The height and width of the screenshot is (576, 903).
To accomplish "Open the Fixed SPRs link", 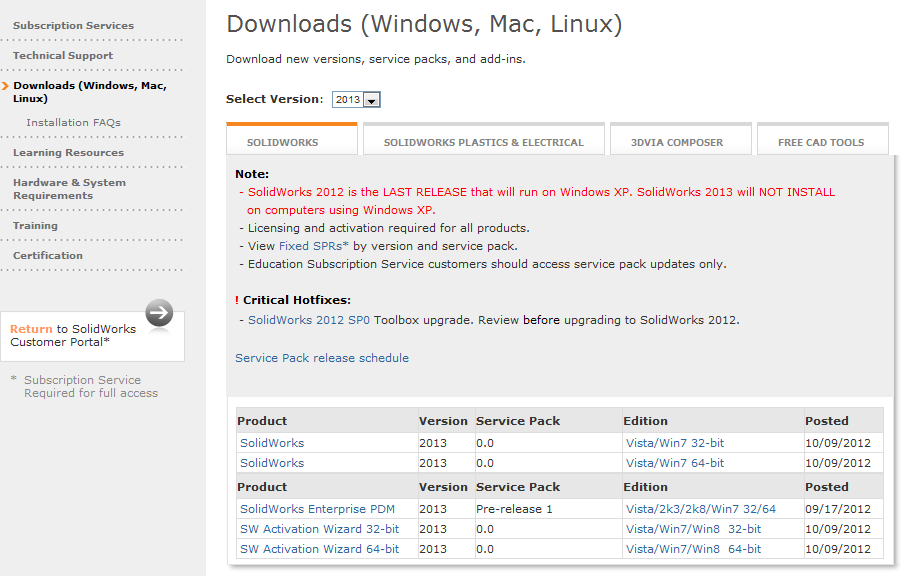I will (314, 246).
